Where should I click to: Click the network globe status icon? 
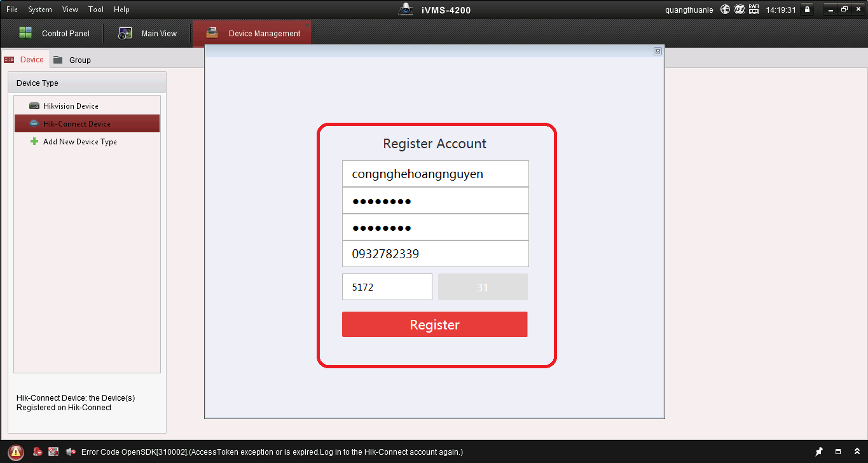[726, 10]
